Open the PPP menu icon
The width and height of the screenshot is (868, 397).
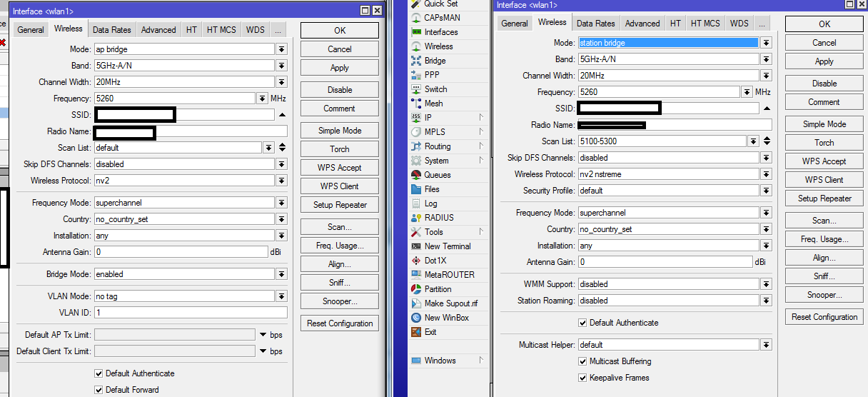(417, 75)
